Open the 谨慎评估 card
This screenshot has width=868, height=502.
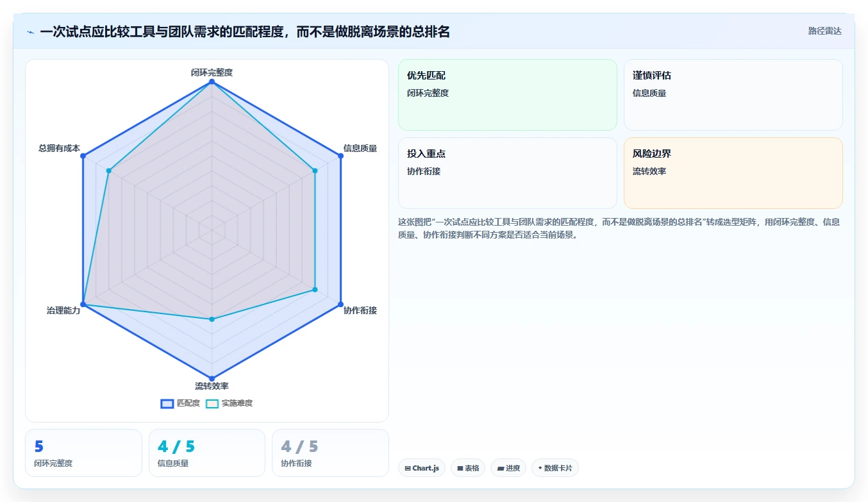[x=733, y=95]
